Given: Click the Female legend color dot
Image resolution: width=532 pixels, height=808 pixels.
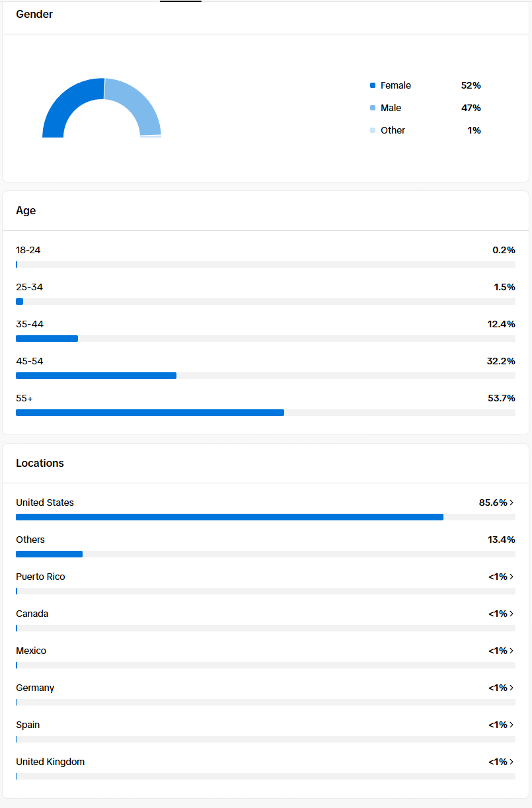Looking at the screenshot, I should [x=373, y=85].
